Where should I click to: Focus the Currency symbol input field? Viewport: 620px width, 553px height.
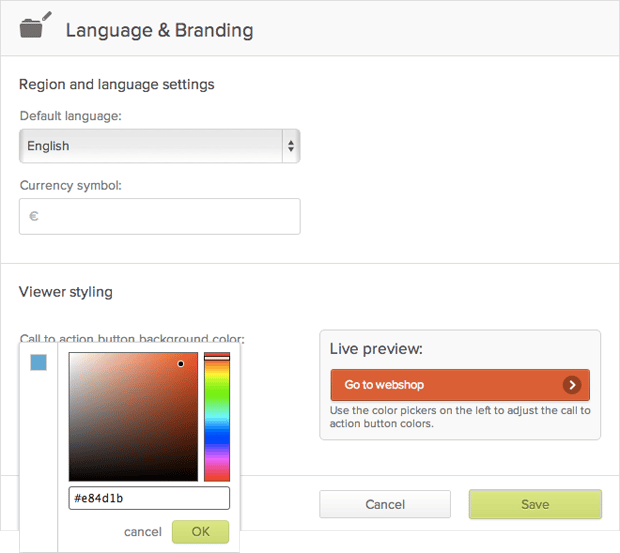click(x=160, y=216)
